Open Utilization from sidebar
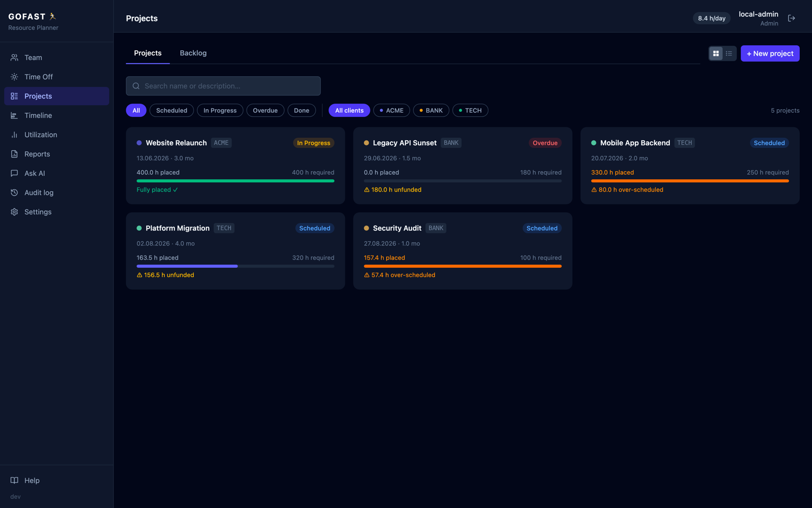 56,135
